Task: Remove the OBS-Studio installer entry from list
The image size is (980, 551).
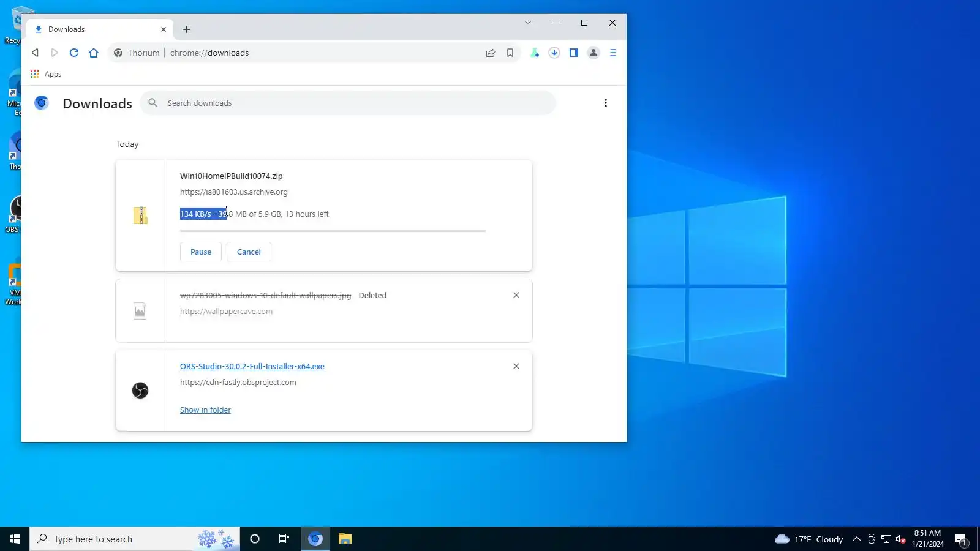Action: (516, 366)
